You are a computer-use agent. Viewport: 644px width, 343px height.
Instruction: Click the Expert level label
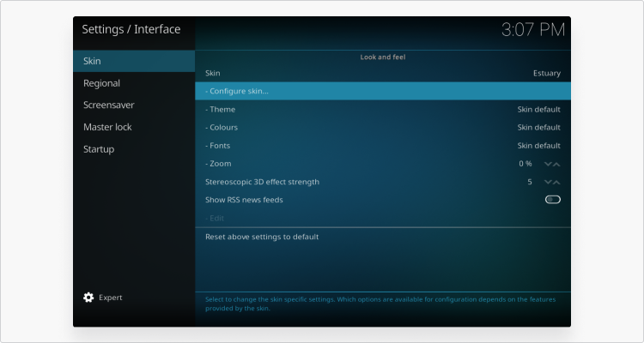(x=111, y=298)
